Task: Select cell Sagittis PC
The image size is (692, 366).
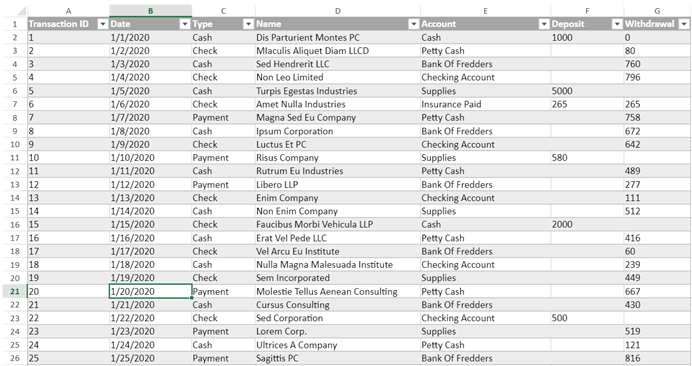Action: pyautogui.click(x=338, y=358)
